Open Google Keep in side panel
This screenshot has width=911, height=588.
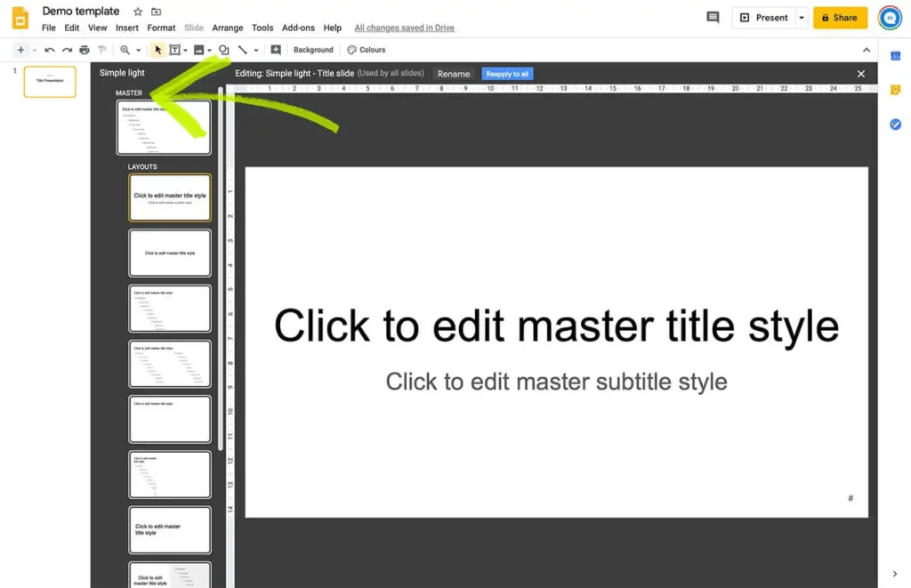[x=895, y=90]
